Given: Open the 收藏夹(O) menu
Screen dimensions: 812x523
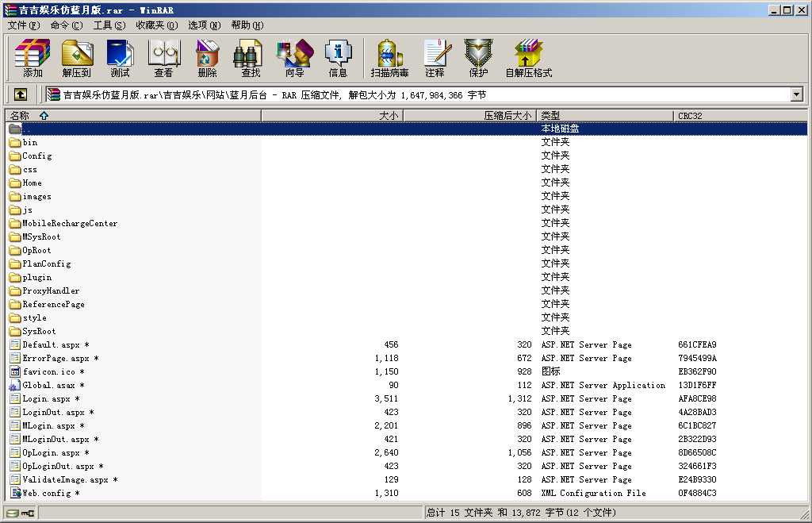Looking at the screenshot, I should tap(157, 25).
